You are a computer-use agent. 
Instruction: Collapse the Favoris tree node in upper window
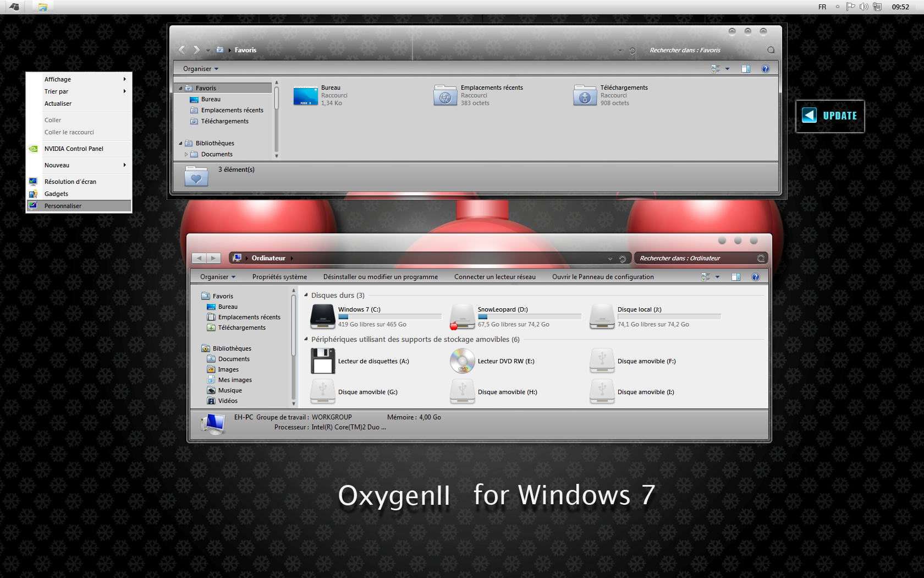pyautogui.click(x=180, y=88)
